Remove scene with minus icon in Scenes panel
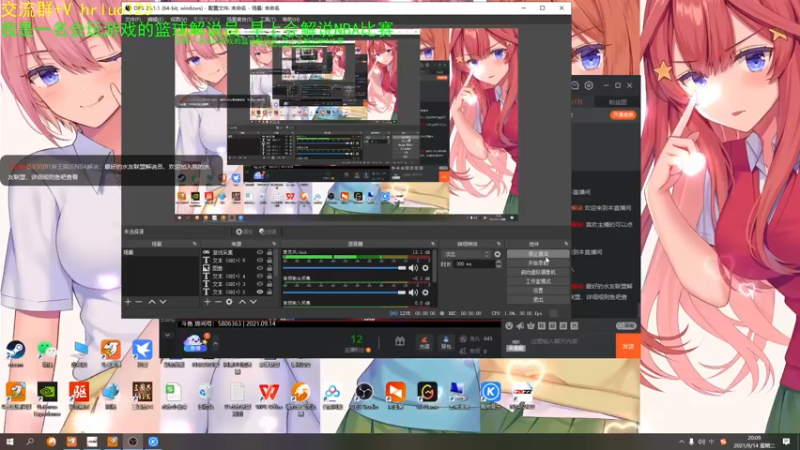The image size is (800, 450). click(139, 302)
